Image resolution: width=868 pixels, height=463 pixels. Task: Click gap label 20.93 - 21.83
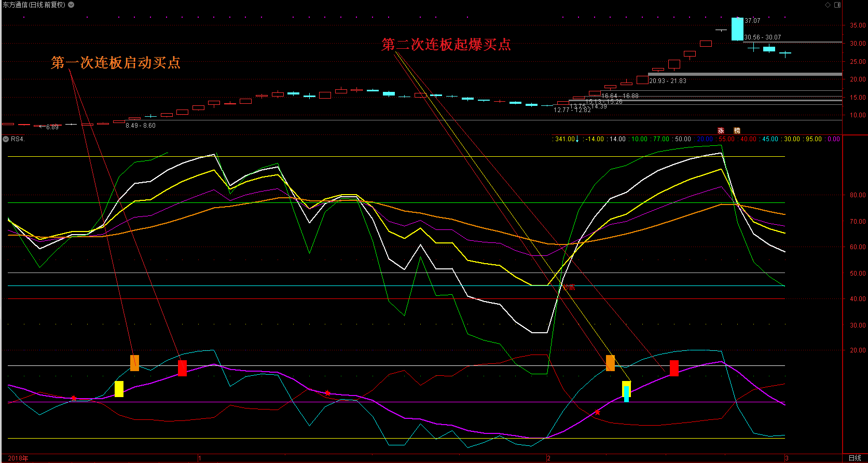[668, 81]
